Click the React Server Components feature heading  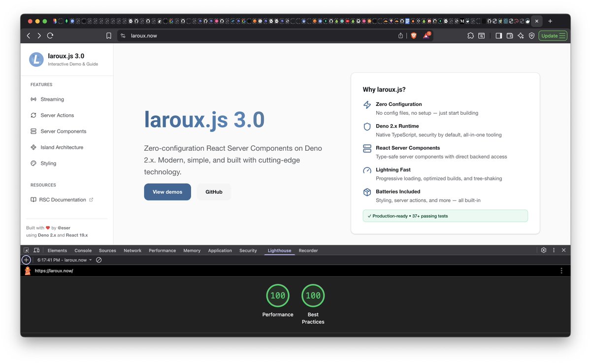408,147
